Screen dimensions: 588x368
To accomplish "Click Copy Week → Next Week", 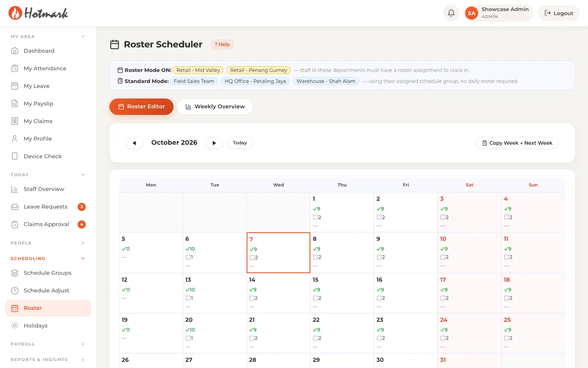I will pos(517,143).
